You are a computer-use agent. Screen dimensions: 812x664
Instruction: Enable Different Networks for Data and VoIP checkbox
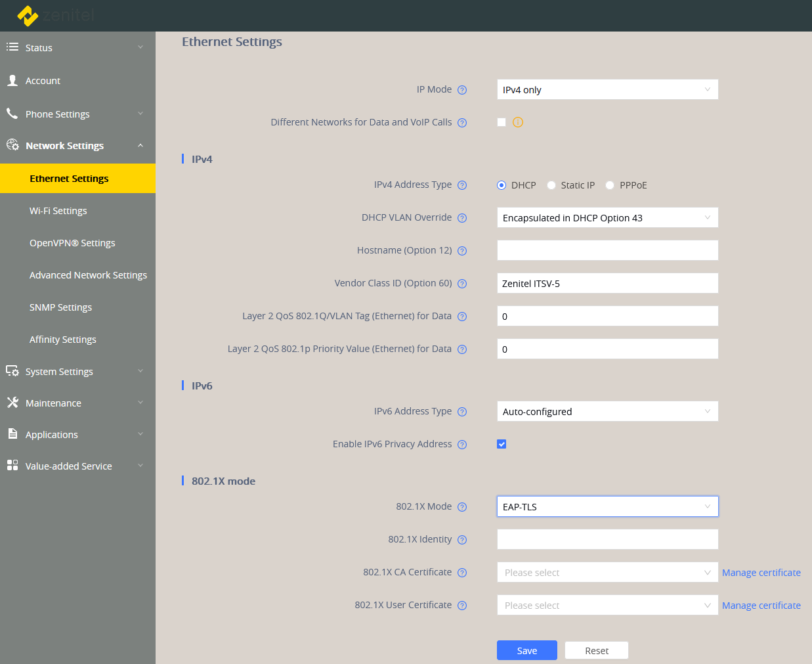[x=502, y=122]
